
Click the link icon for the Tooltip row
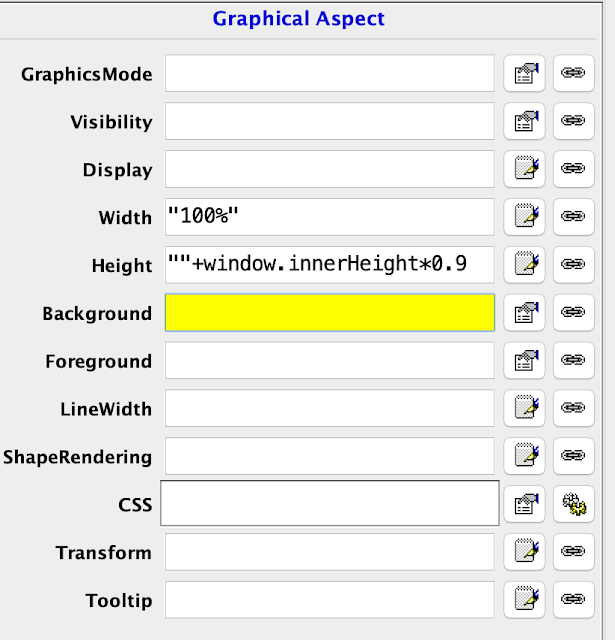[572, 601]
